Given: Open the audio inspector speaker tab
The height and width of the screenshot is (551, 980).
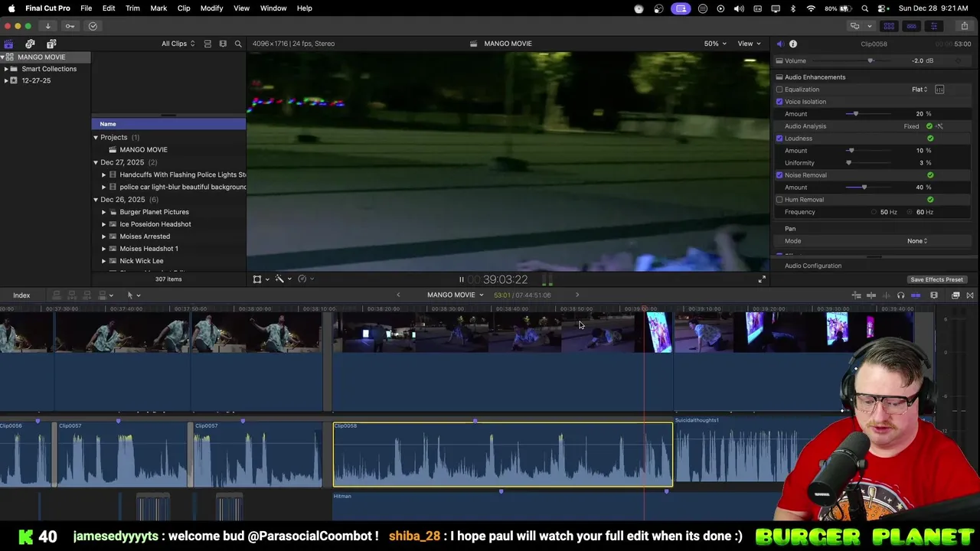Looking at the screenshot, I should tap(779, 44).
